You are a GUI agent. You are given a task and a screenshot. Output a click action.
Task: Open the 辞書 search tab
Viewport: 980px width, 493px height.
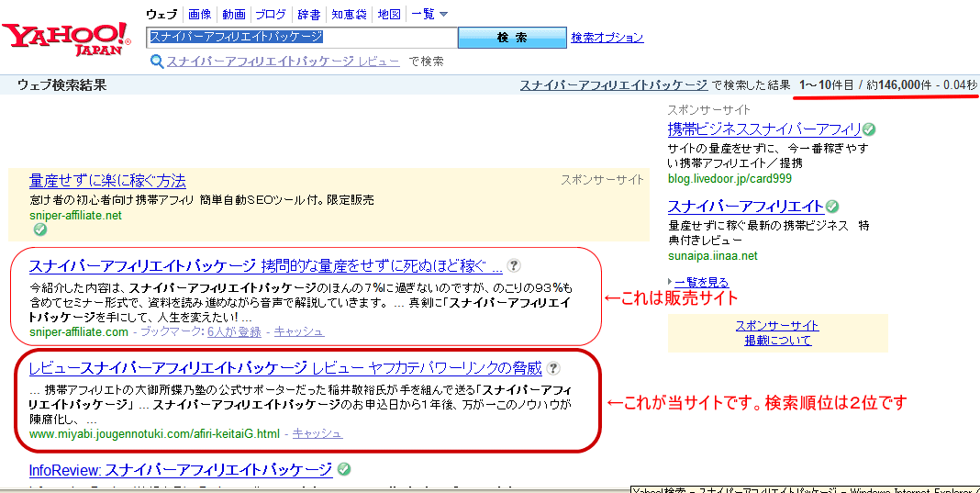coord(309,15)
